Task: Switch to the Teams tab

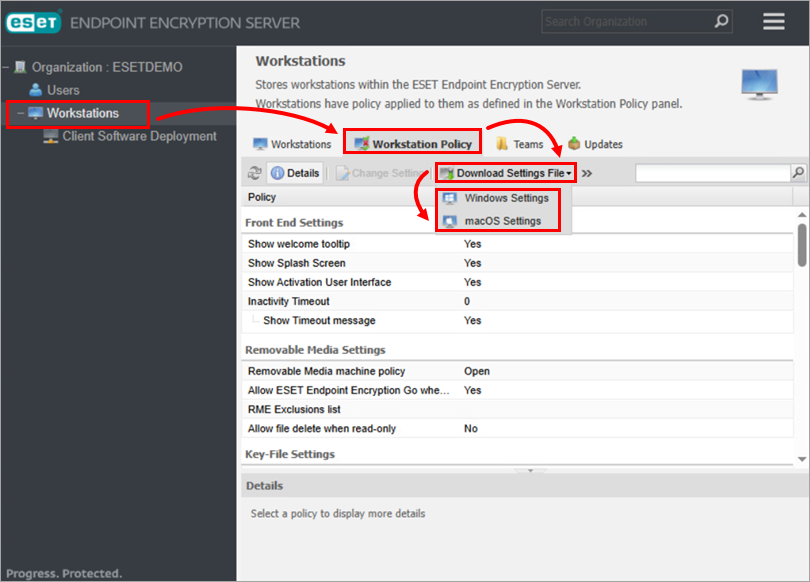Action: click(x=519, y=145)
